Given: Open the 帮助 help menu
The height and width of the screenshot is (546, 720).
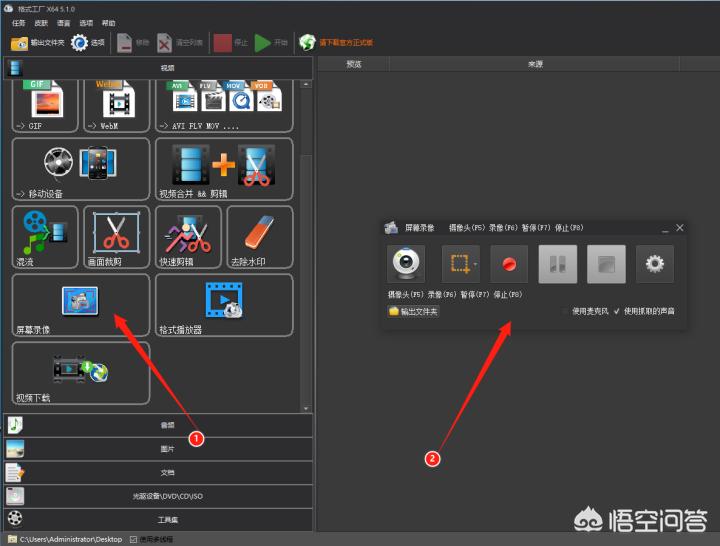Looking at the screenshot, I should [108, 22].
